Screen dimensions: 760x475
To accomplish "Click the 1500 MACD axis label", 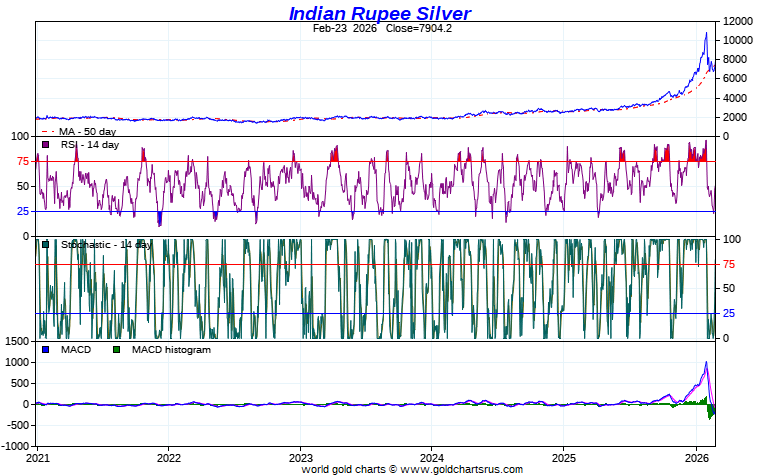I will 17,342.
